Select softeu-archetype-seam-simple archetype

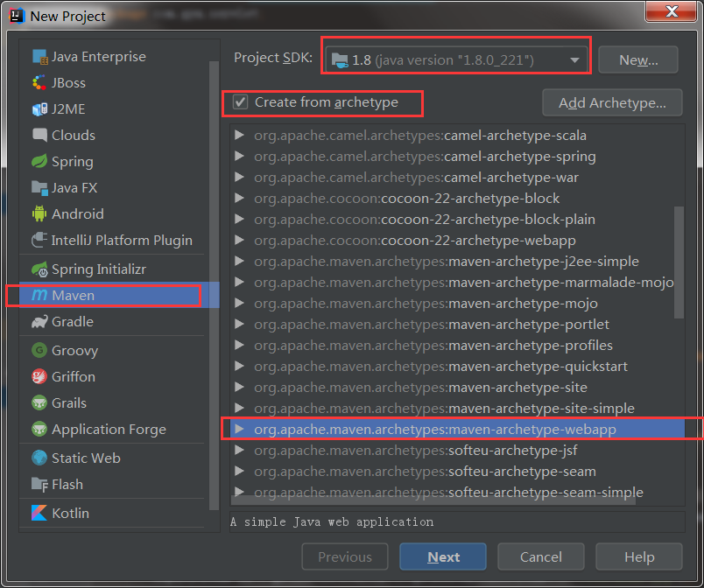pyautogui.click(x=457, y=492)
